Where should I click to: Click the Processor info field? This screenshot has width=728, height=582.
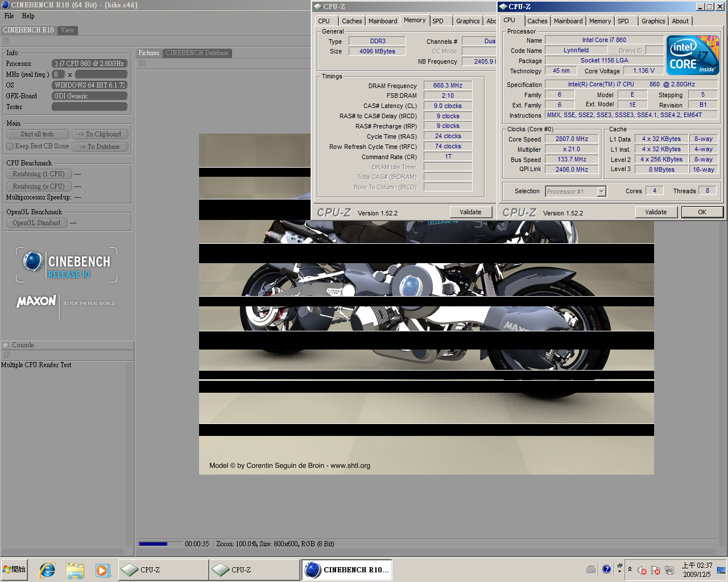(x=89, y=64)
